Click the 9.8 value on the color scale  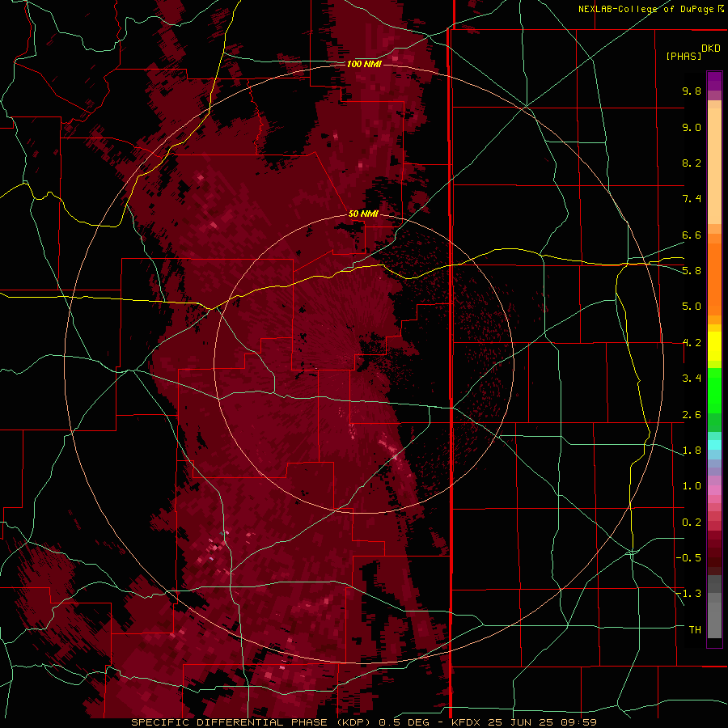tap(692, 91)
